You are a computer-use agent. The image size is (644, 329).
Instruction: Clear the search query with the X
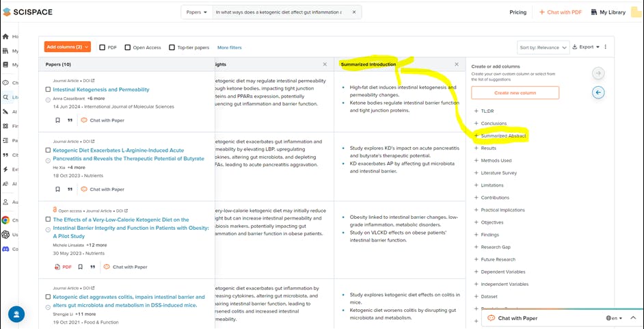354,12
